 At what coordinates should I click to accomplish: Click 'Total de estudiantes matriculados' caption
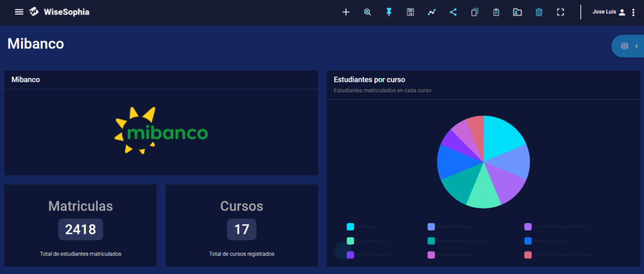[x=80, y=254]
